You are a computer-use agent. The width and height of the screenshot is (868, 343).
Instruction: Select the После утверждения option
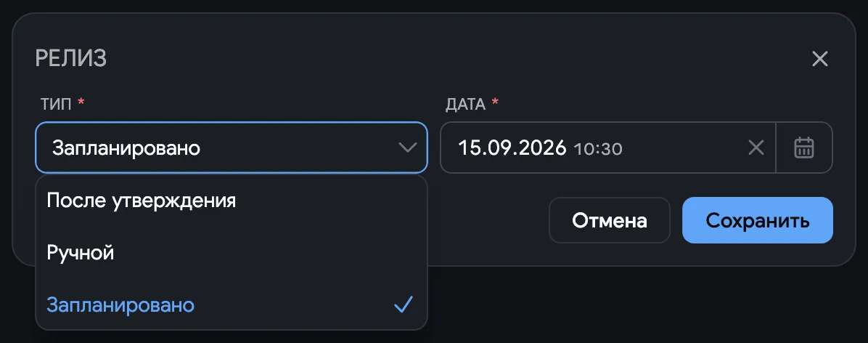[x=232, y=201]
